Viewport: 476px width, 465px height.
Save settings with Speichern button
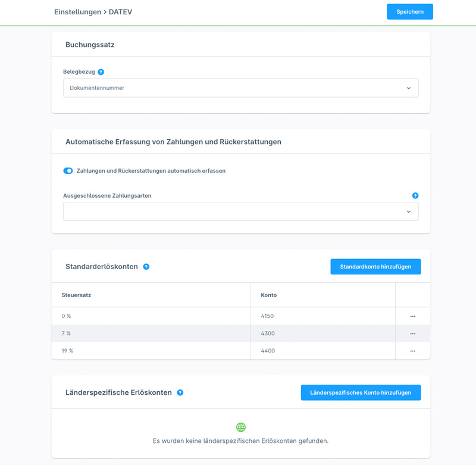pyautogui.click(x=409, y=12)
